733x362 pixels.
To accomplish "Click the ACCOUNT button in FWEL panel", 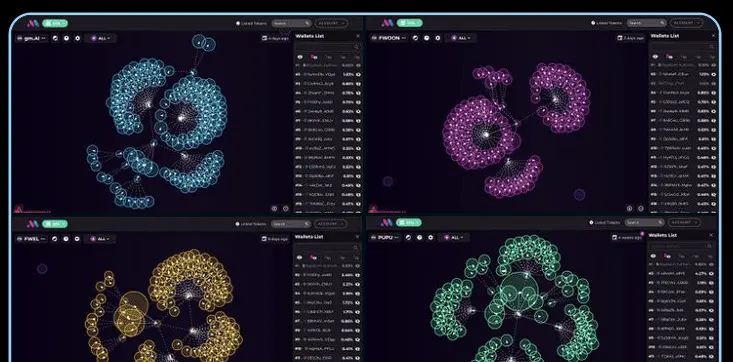I will (x=331, y=224).
